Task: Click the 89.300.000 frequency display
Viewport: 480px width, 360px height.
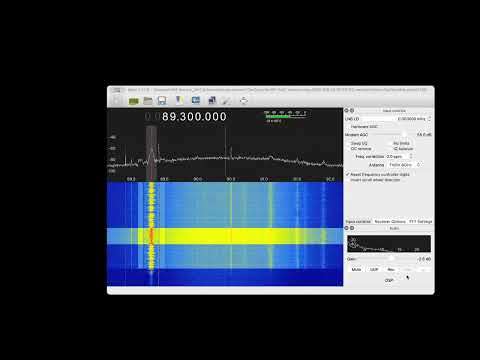Action: pyautogui.click(x=194, y=117)
